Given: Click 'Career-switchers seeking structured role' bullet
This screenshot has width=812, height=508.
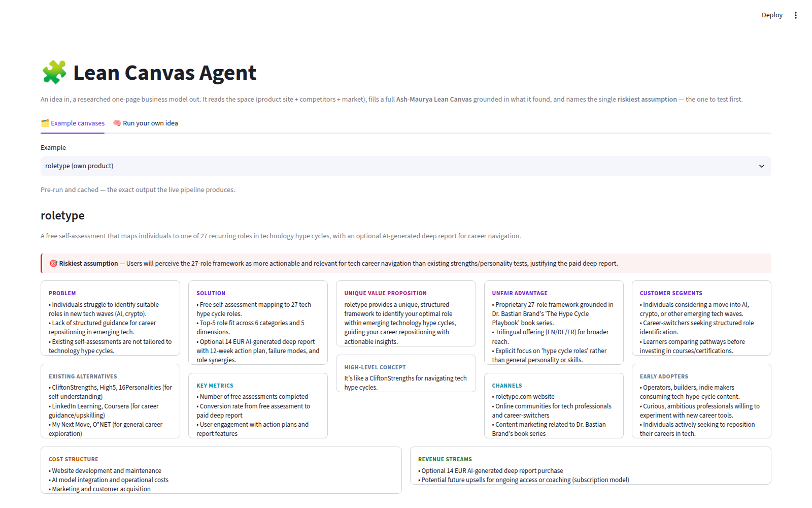Looking at the screenshot, I should pyautogui.click(x=697, y=328).
